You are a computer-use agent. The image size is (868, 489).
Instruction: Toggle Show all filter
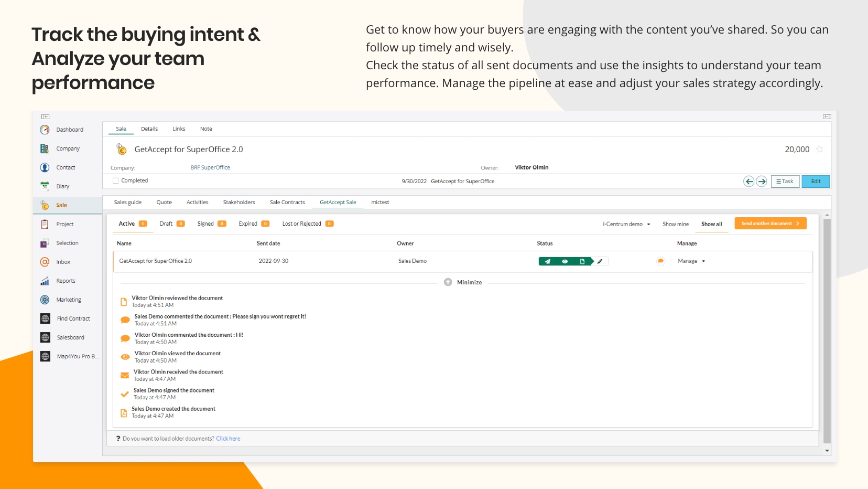[x=711, y=224]
